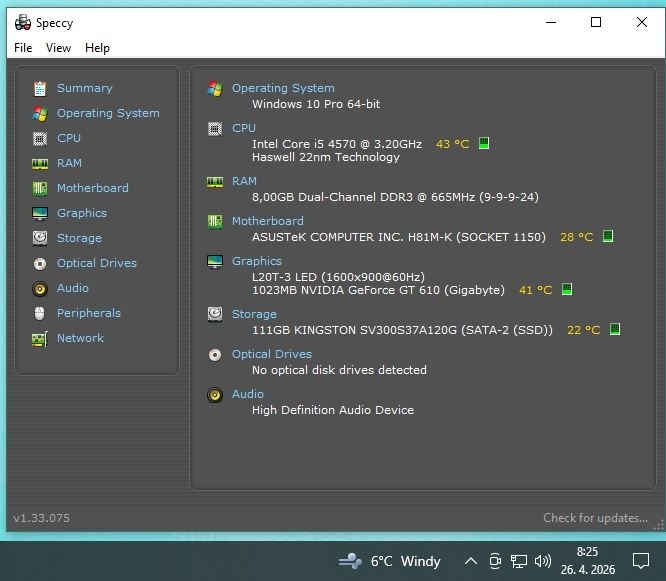Click the Audio speaker icon in sidebar

coord(40,289)
